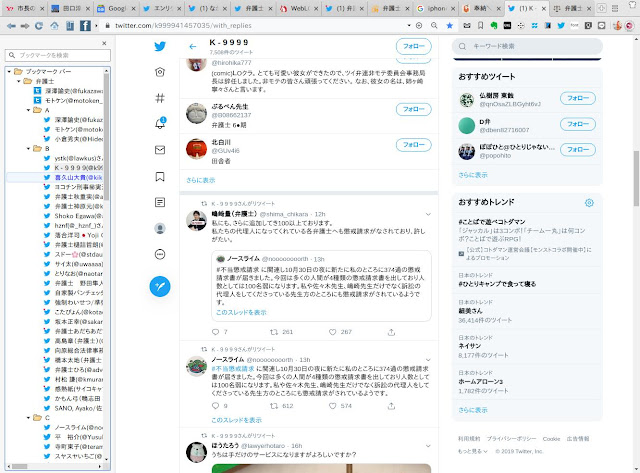
Task: Open Twitter direct messages envelope
Action: point(160,150)
